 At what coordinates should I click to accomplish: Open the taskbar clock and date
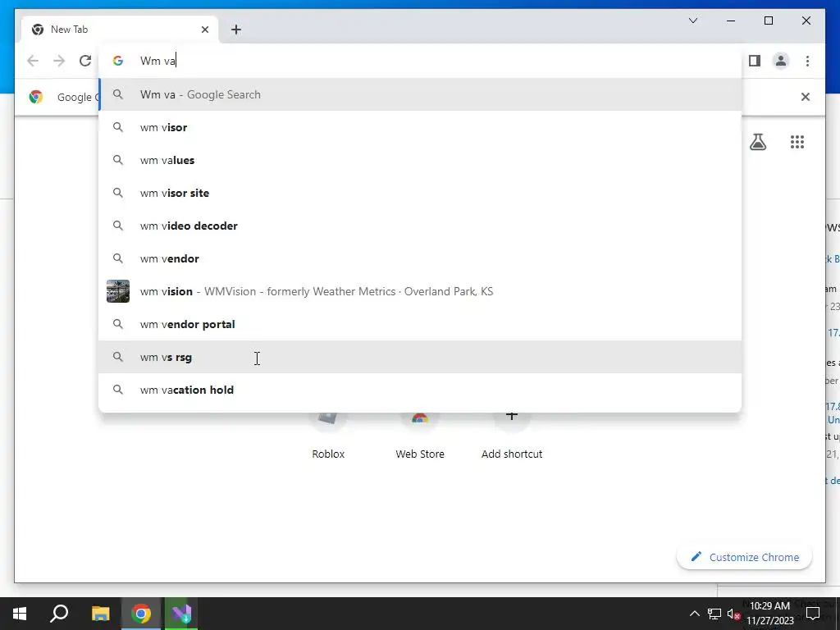click(769, 614)
